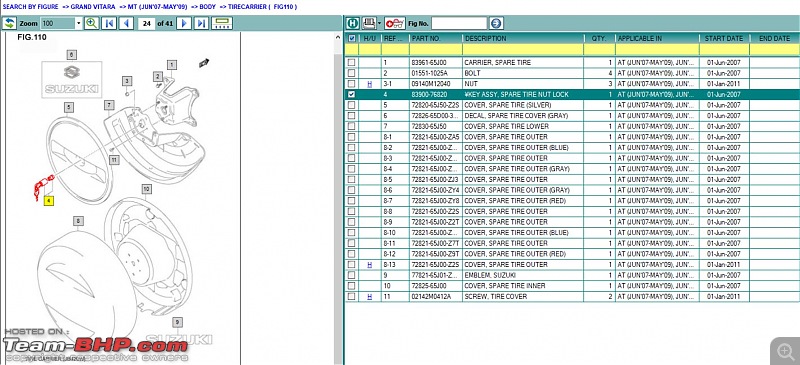Check the box for NUT row
This screenshot has width=800, height=365.
click(352, 84)
